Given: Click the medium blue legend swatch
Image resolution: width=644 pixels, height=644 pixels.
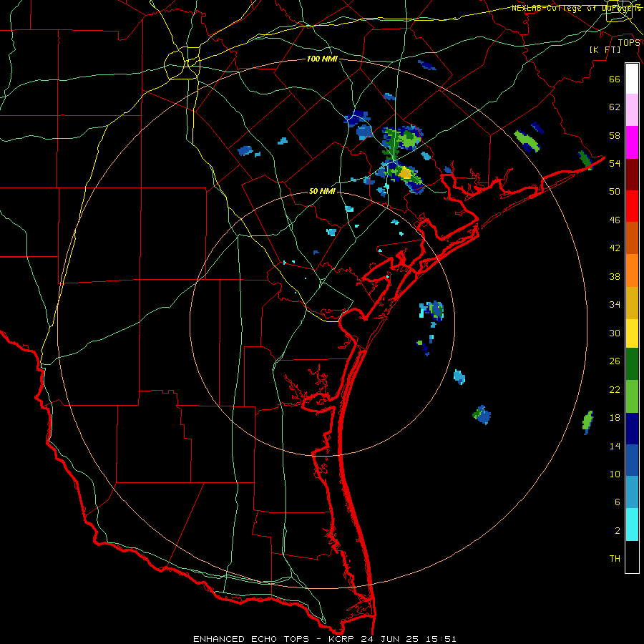Looking at the screenshot, I should (x=632, y=460).
